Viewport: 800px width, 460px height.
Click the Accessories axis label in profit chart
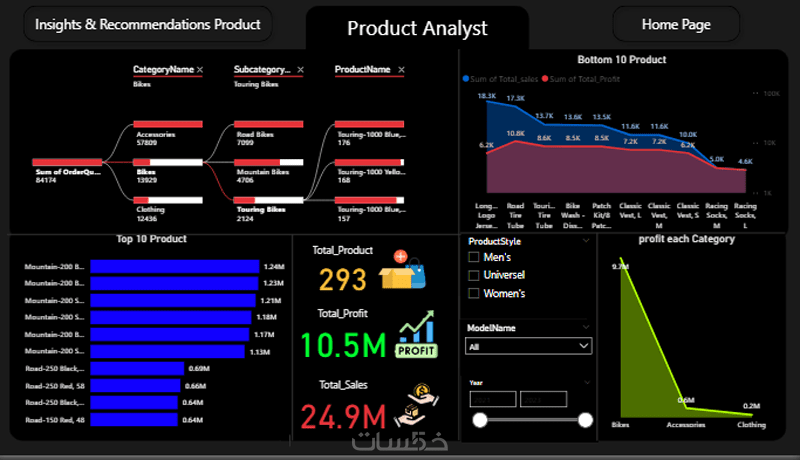click(x=686, y=424)
